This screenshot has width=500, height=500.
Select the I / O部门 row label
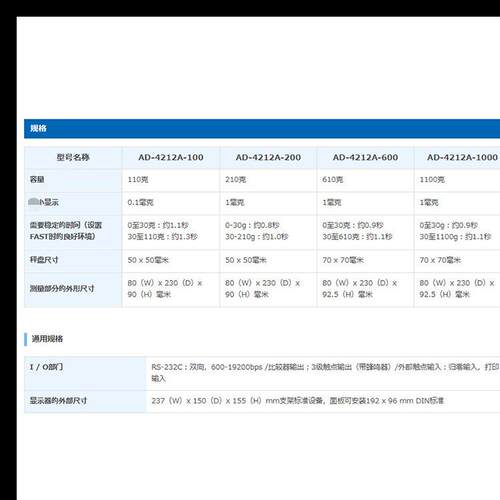pos(85,373)
